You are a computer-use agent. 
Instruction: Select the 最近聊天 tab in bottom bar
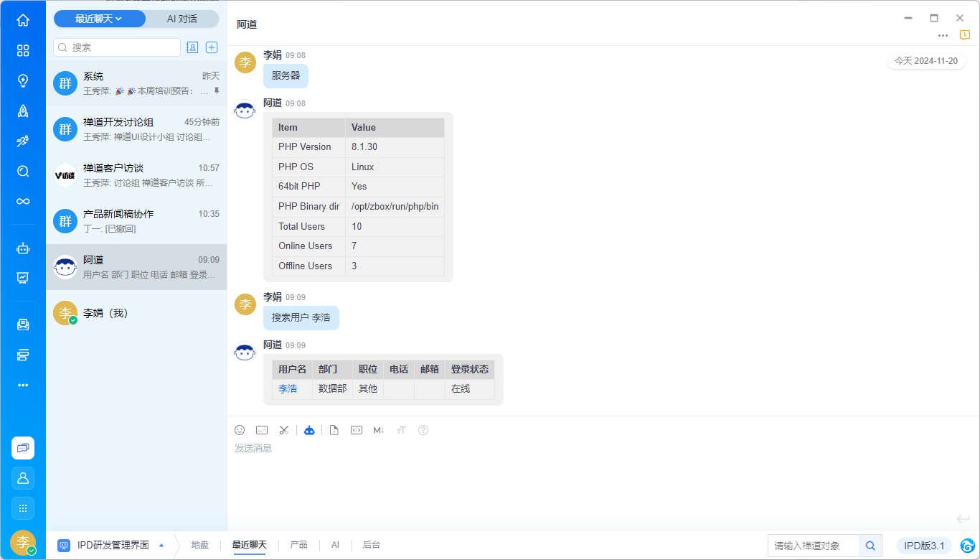[249, 545]
